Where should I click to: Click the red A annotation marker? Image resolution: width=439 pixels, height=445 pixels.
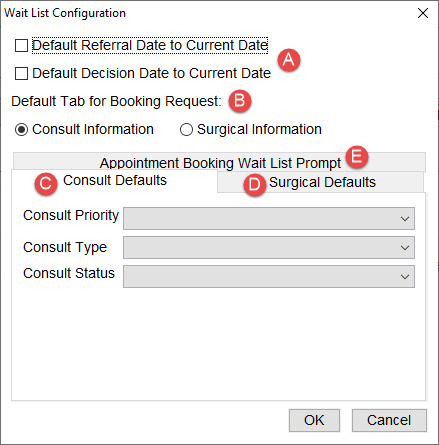(x=289, y=60)
